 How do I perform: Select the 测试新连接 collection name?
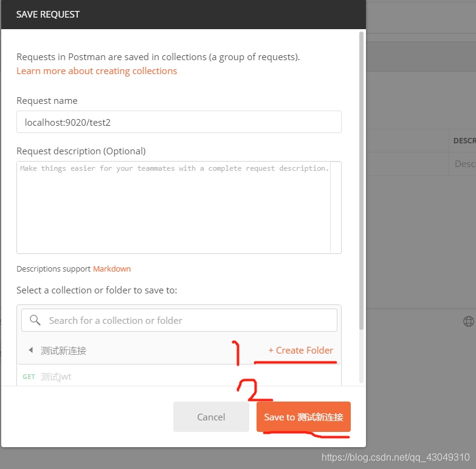pyautogui.click(x=63, y=351)
